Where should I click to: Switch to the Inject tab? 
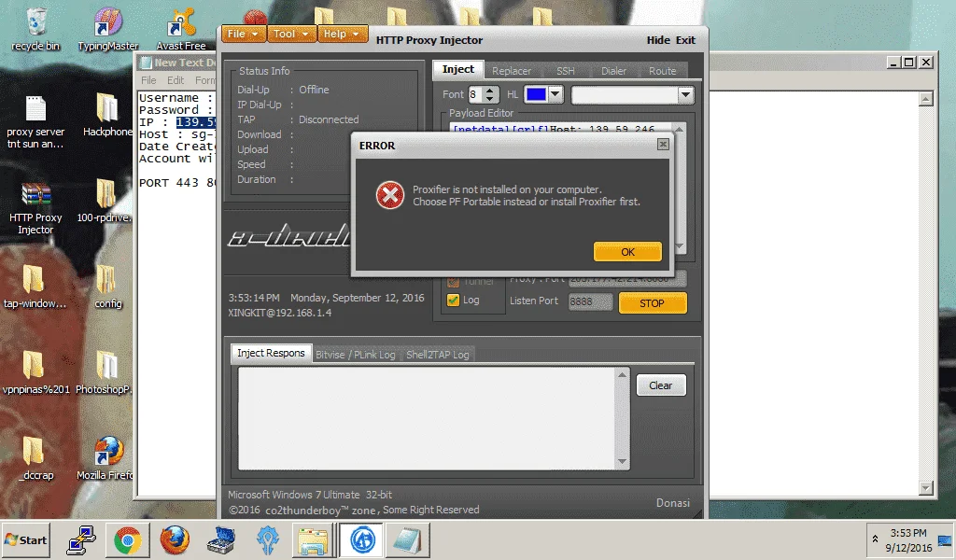(457, 69)
